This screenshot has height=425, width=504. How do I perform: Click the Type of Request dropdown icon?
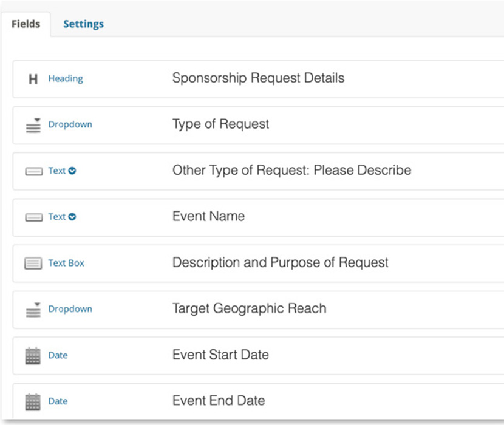(x=33, y=125)
